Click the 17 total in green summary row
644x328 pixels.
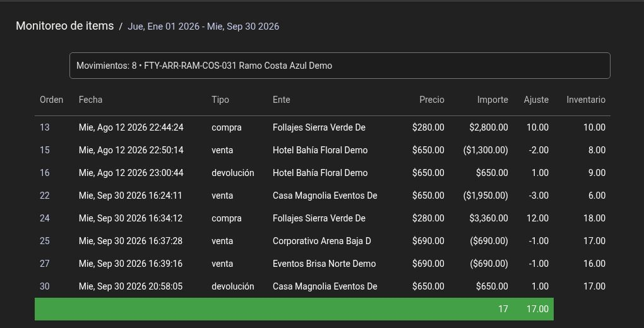point(503,309)
